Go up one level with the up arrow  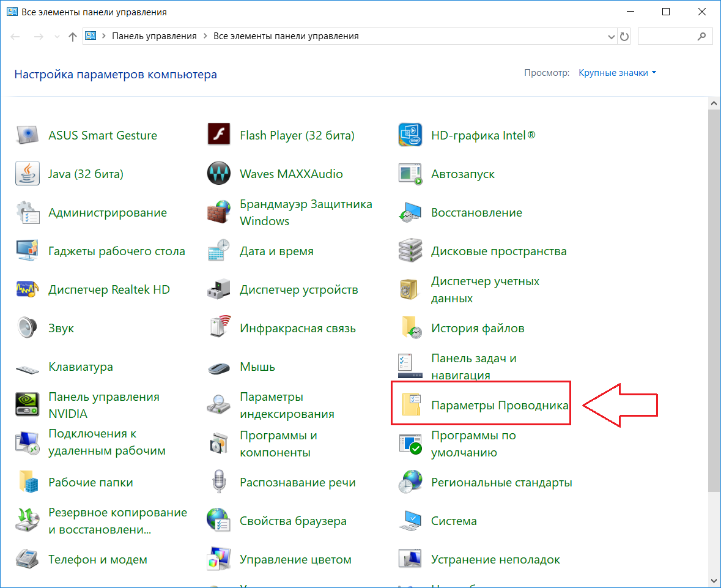click(73, 36)
